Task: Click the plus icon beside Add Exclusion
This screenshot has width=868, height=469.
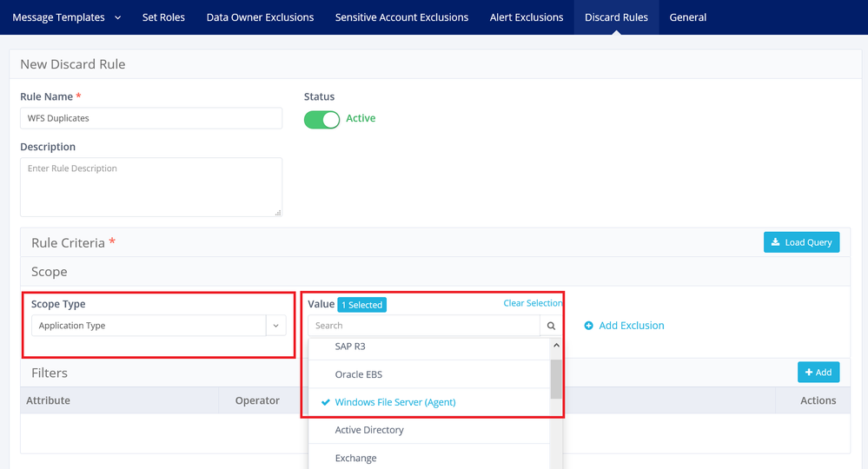Action: 588,326
